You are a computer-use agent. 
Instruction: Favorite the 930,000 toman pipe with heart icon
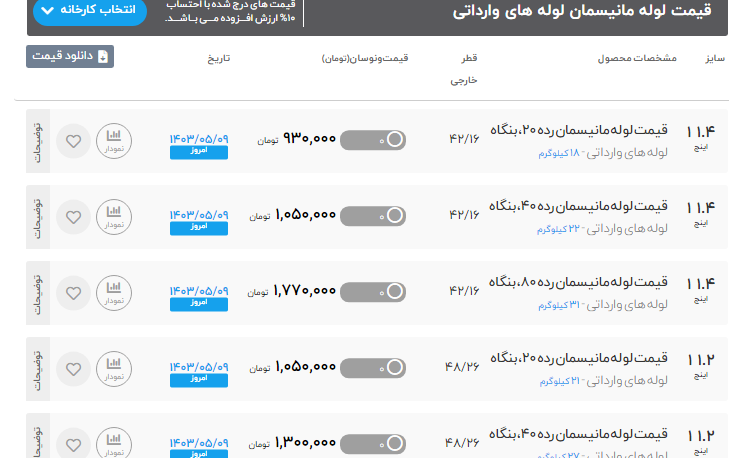(73, 141)
